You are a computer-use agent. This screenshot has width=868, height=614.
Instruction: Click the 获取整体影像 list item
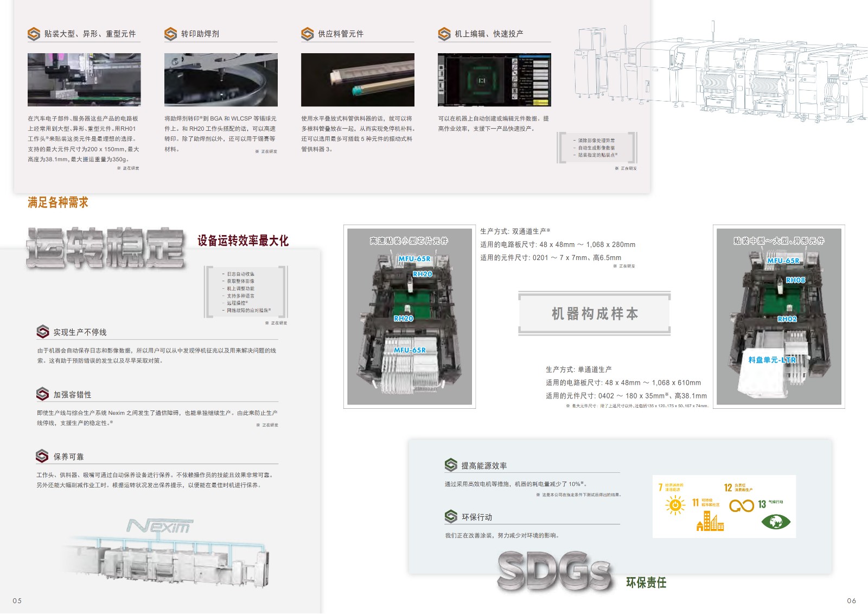[240, 281]
